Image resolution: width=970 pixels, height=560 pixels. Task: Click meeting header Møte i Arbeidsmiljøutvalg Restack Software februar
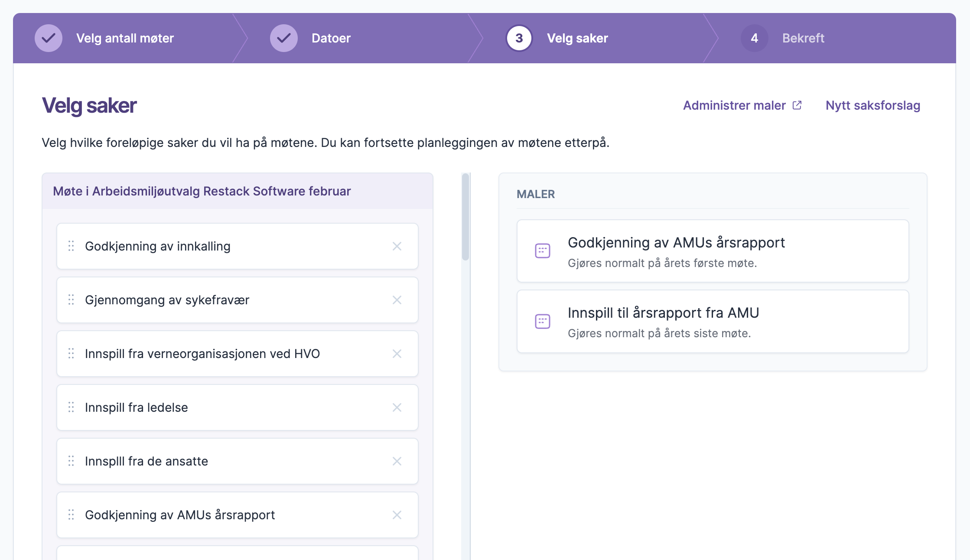tap(202, 191)
